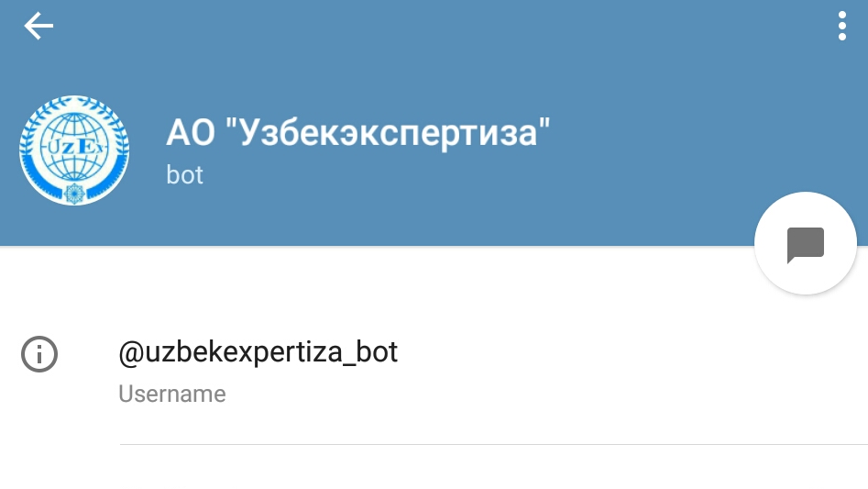Click the bot name АО "Узбекэкспертиза"
Screen dimensions: 868x489
point(358,133)
